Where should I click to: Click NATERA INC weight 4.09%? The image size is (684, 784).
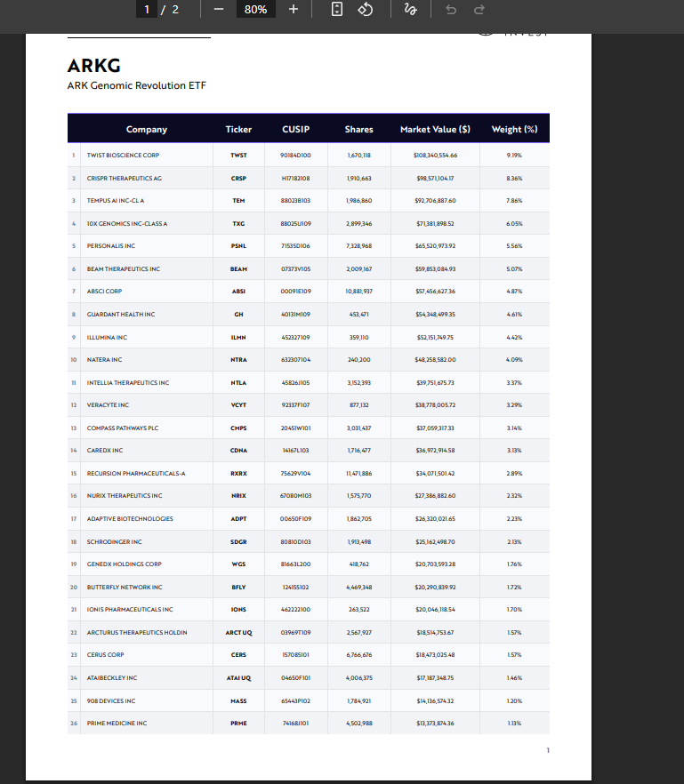tap(514, 360)
